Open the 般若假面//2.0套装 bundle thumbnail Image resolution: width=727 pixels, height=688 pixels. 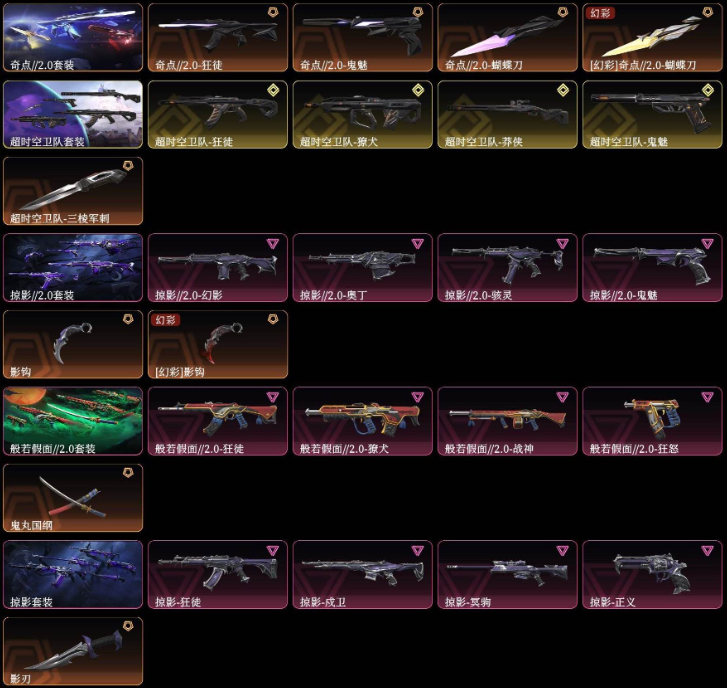pyautogui.click(x=73, y=421)
